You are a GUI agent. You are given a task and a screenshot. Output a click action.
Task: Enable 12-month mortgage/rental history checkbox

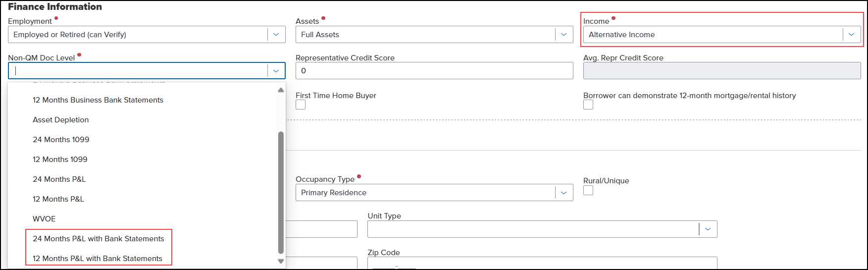(x=588, y=105)
